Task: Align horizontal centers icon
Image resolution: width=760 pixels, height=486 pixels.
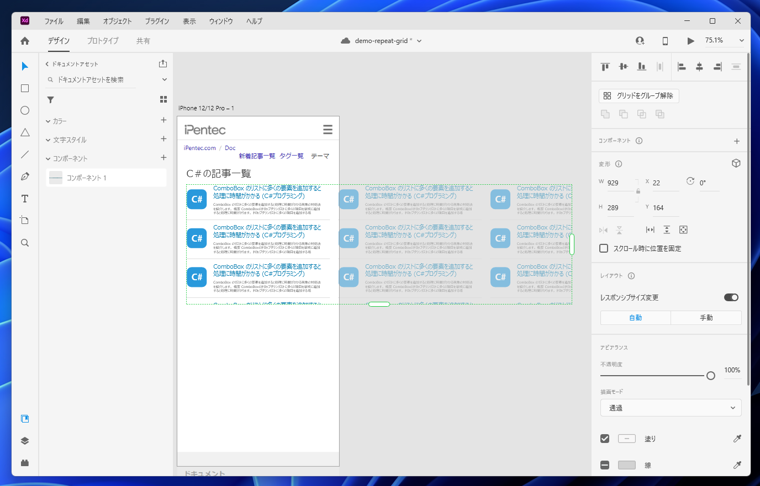Action: [699, 66]
